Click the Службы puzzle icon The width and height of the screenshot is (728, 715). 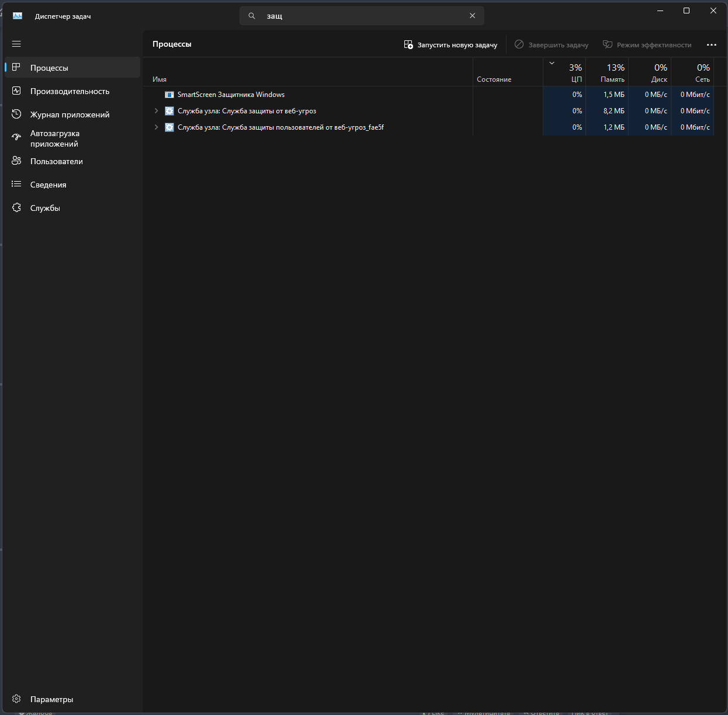coord(16,207)
